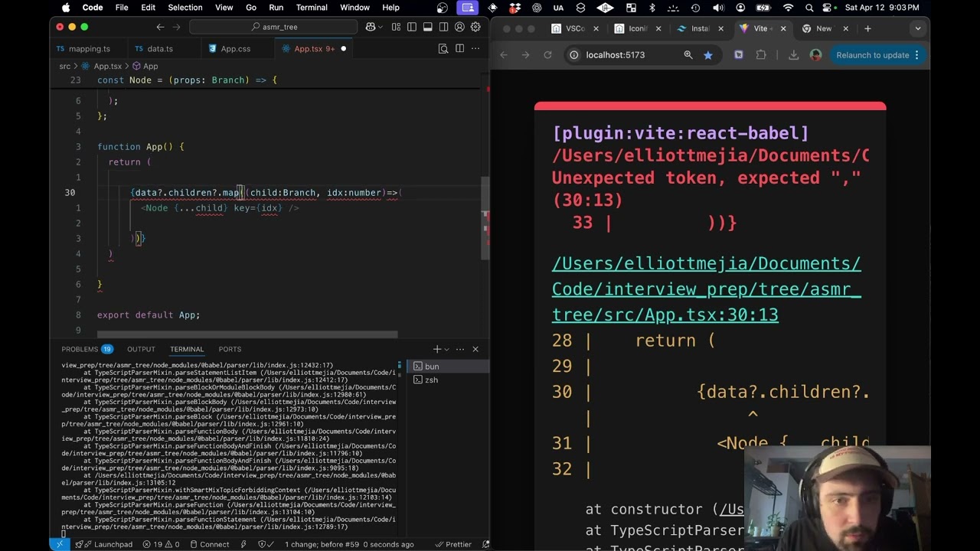Open the Copilot icon in VS Code title bar
This screenshot has height=551, width=980.
pos(371,27)
